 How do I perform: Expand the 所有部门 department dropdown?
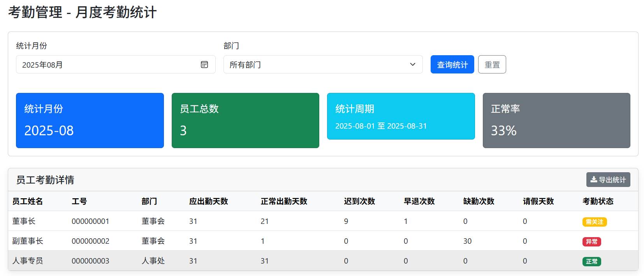point(323,65)
